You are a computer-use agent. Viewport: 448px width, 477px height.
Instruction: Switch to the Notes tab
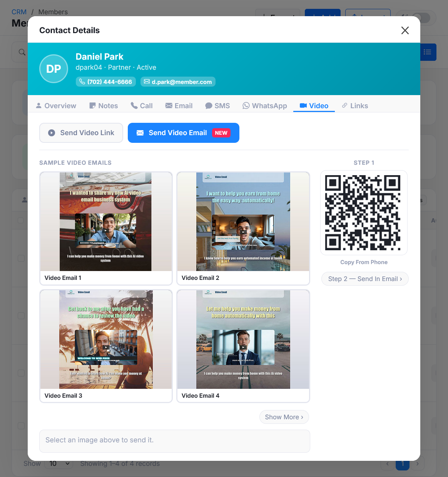point(104,105)
